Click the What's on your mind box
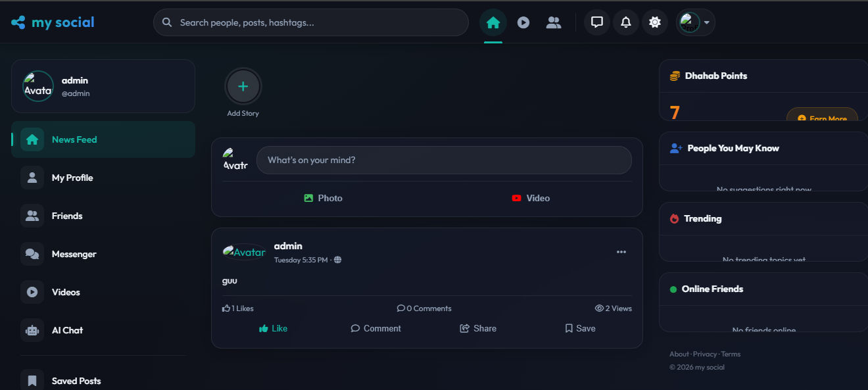 [444, 160]
